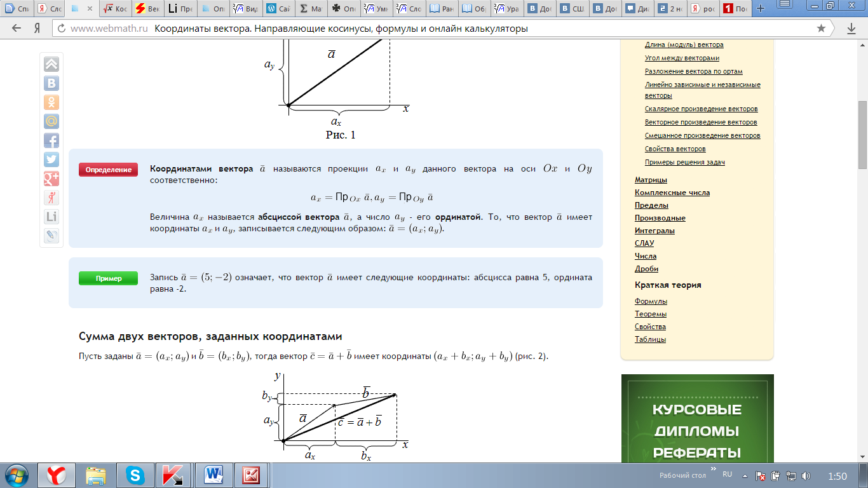Share via LiveInternet Li icon
Screen dimensions: 868x488
coord(51,217)
